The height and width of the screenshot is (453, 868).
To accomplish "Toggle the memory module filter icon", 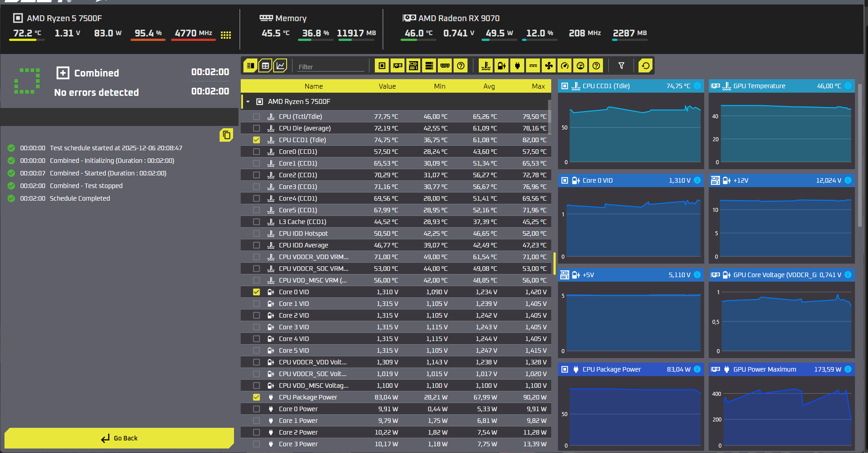I will [445, 66].
